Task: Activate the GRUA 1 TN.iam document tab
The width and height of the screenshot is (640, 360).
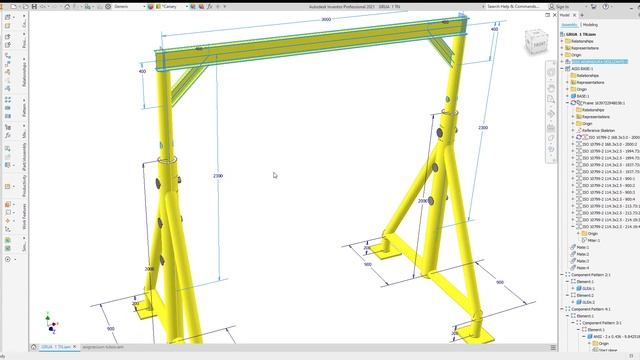Action: click(x=56, y=347)
